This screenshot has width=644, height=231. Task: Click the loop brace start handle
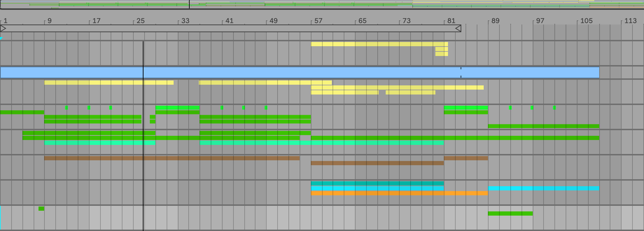click(x=3, y=28)
